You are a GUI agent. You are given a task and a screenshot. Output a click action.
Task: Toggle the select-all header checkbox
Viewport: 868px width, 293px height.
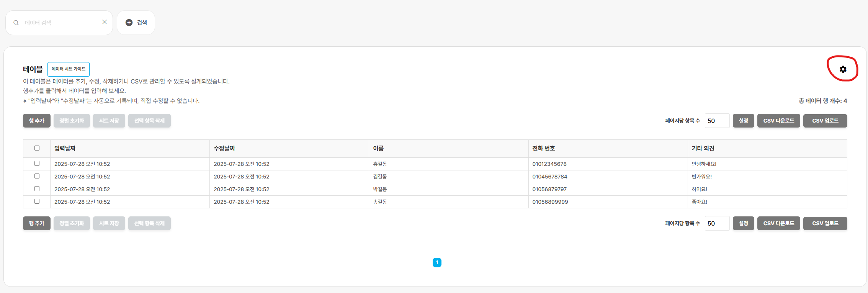pos(37,148)
